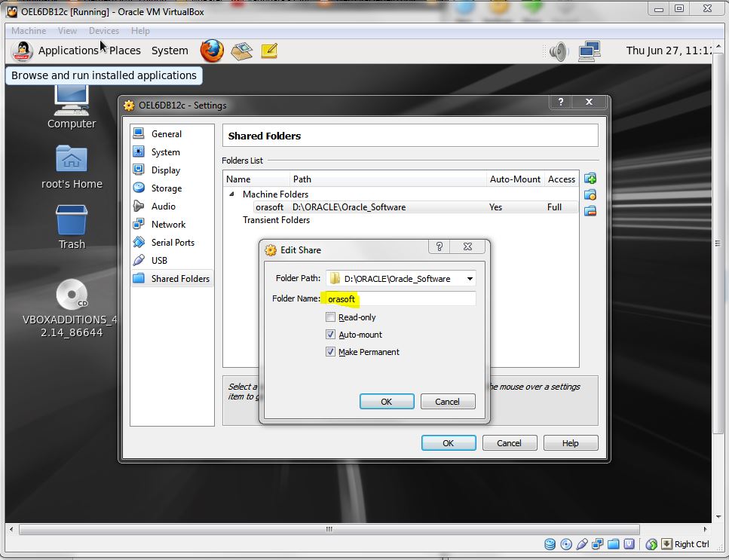Click the optical disk status bar icon
The width and height of the screenshot is (729, 560).
coord(566,544)
